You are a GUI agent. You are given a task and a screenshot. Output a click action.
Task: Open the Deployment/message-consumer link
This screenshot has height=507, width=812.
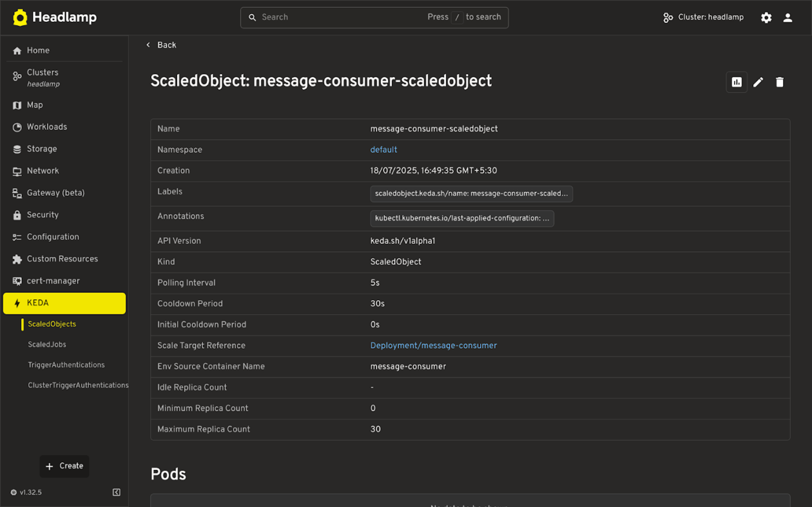pos(434,346)
